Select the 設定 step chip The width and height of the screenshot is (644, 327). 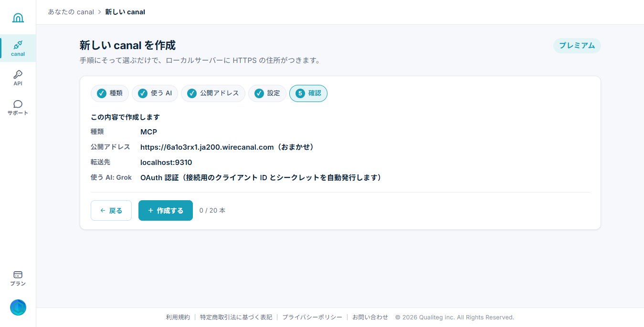coord(267,93)
